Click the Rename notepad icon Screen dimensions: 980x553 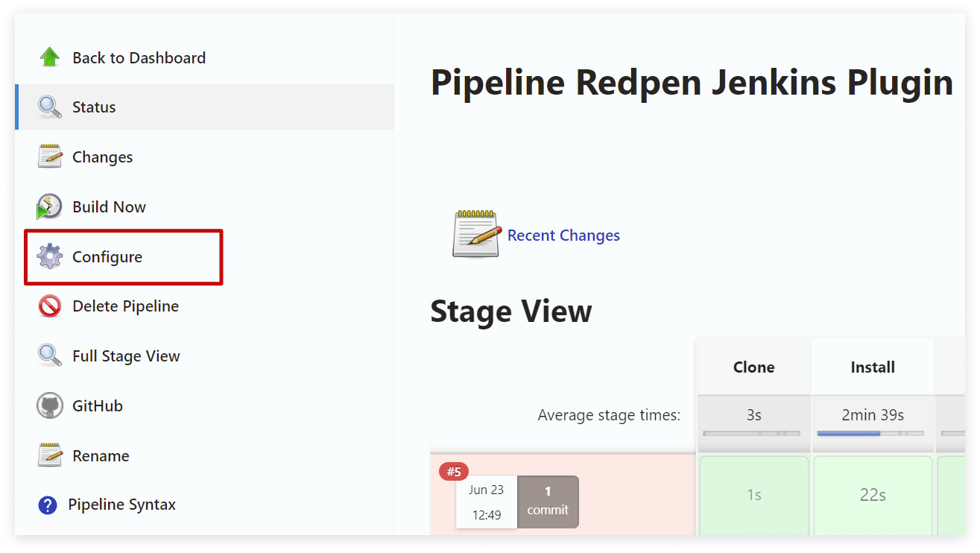coord(50,455)
